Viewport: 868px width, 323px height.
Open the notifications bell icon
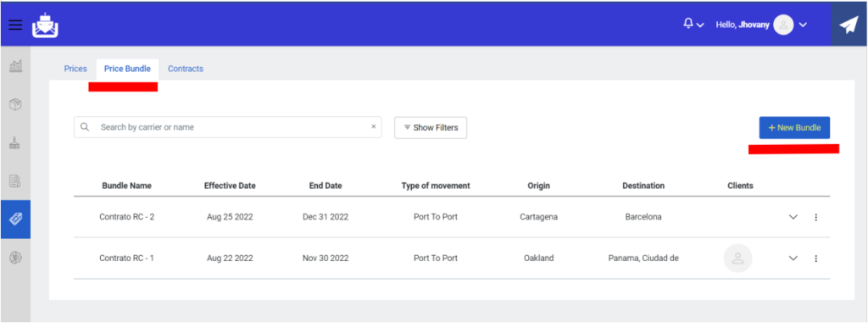click(x=688, y=24)
